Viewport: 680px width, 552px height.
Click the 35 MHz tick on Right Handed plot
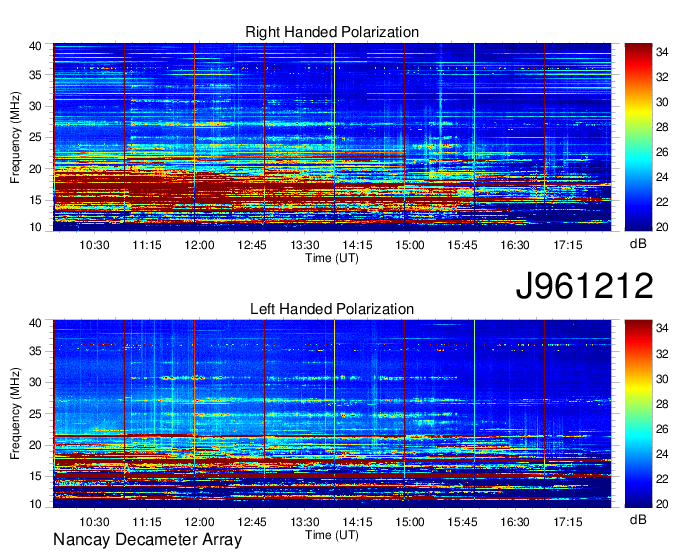pyautogui.click(x=35, y=75)
